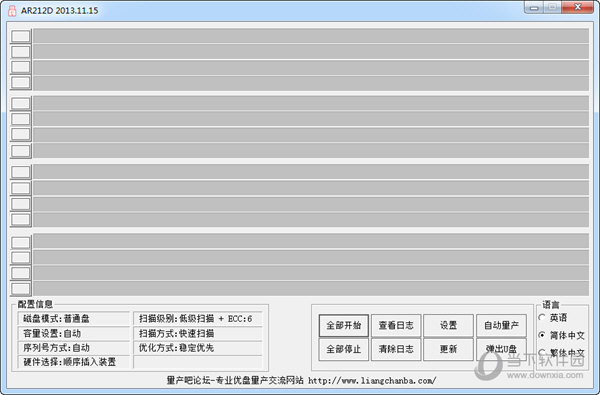Click the 扫描方式:快速扫描 info field
The height and width of the screenshot is (395, 600).
[198, 333]
